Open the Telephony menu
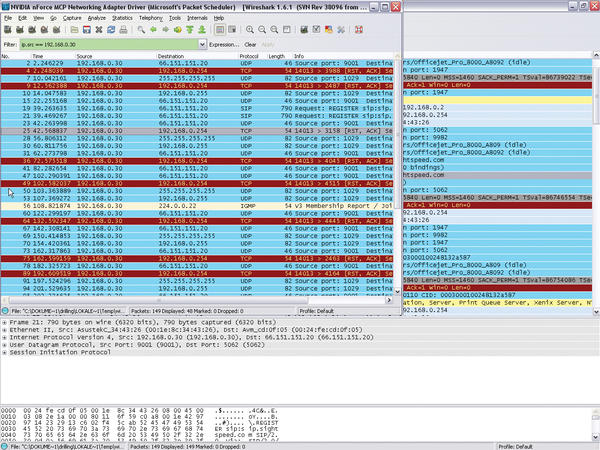 (150, 18)
